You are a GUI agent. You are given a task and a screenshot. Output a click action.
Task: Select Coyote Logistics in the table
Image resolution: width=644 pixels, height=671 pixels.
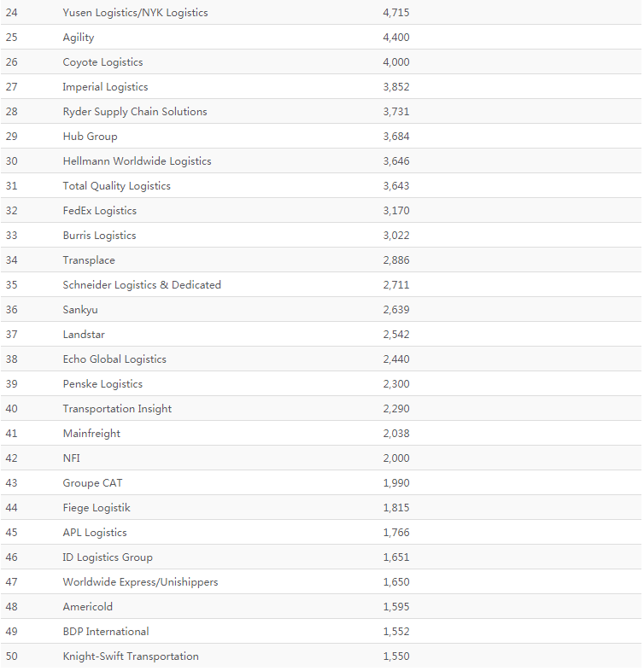coord(102,62)
